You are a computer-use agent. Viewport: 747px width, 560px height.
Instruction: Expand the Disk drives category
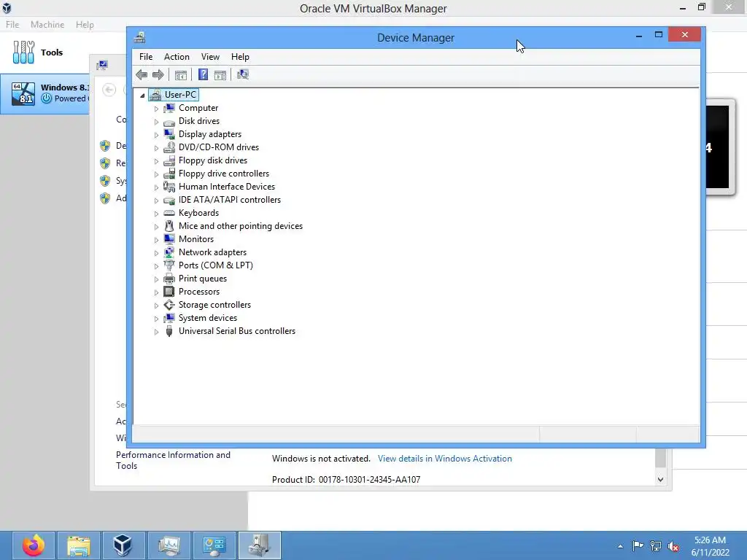point(156,122)
